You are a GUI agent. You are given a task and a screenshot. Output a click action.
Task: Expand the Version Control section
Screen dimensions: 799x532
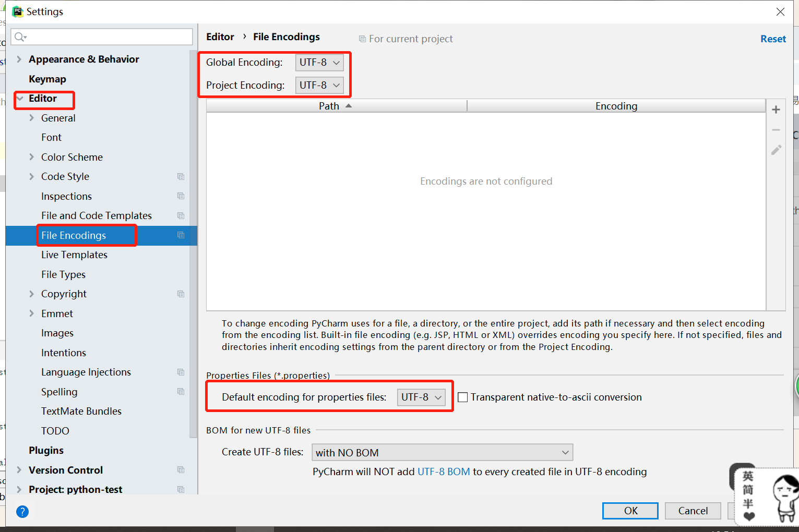19,470
